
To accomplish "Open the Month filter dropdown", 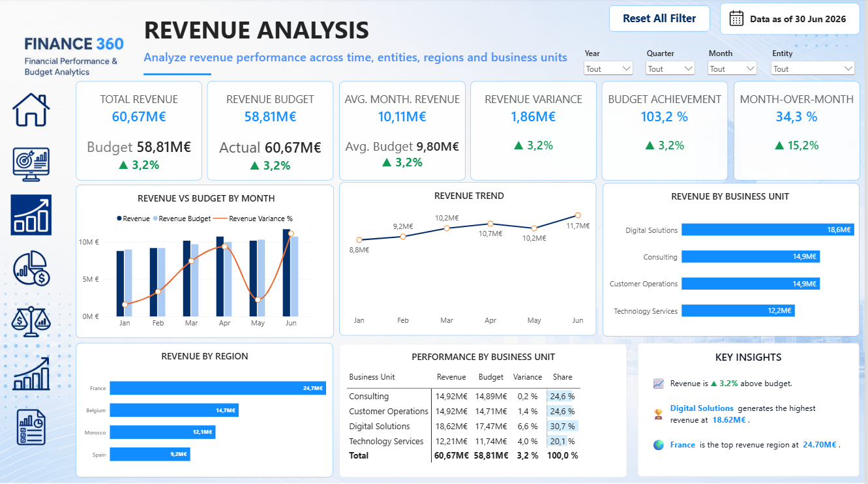I will tap(732, 68).
